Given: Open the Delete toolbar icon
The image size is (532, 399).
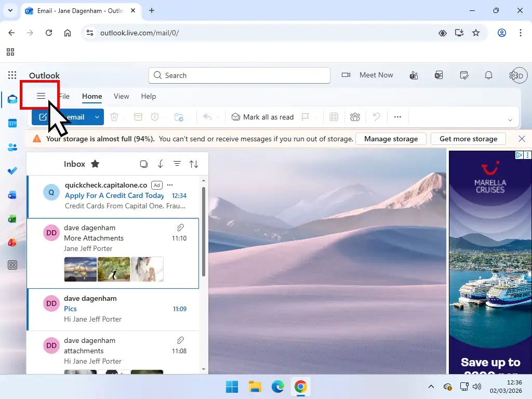Looking at the screenshot, I should [114, 117].
